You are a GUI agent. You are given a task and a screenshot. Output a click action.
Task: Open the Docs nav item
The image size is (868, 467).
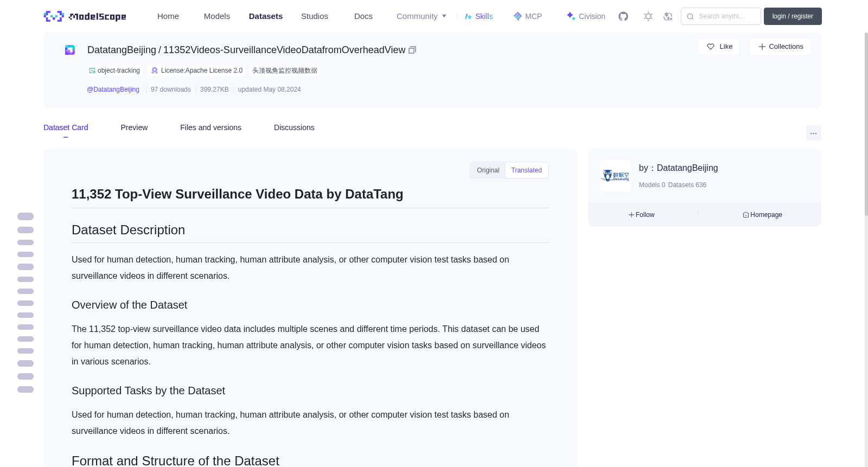point(363,16)
